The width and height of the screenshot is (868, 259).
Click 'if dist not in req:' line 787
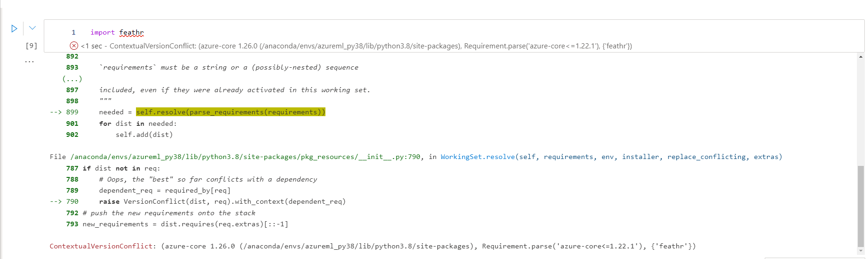[x=121, y=168]
